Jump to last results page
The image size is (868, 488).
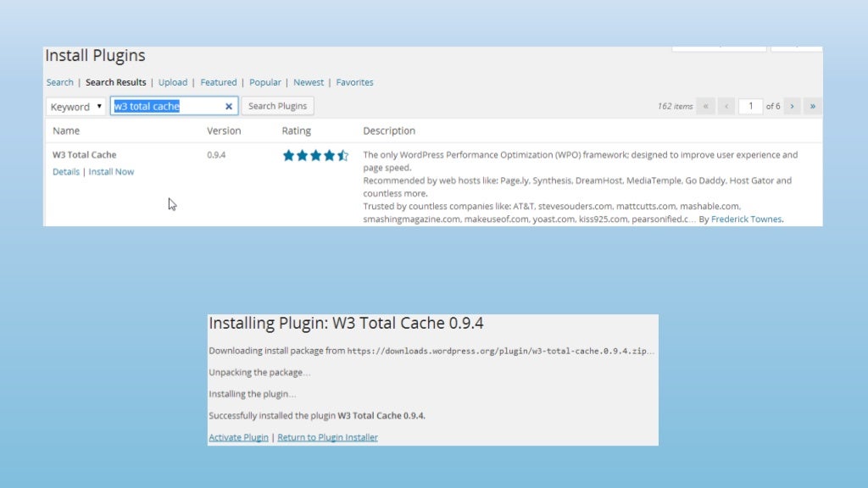813,106
